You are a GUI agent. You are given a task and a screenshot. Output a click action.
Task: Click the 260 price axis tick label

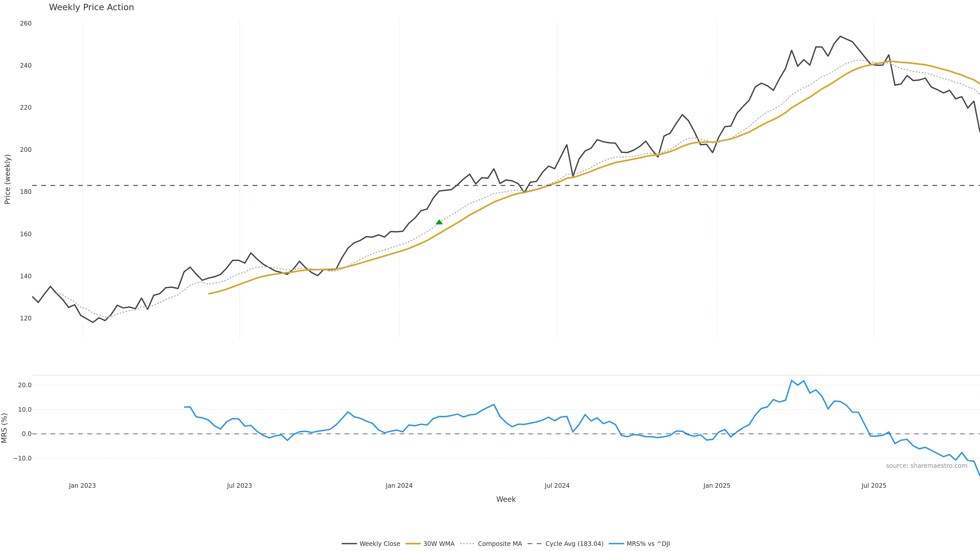pyautogui.click(x=26, y=23)
